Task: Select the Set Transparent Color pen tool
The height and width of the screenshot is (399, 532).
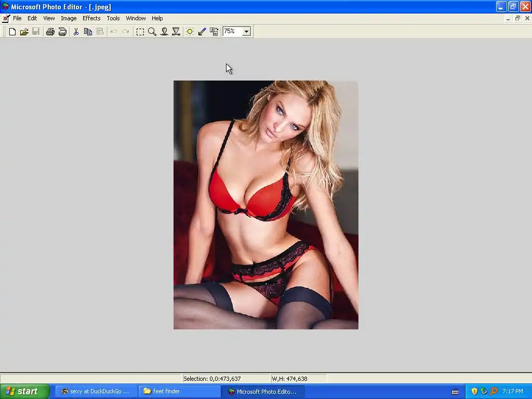Action: click(x=202, y=32)
